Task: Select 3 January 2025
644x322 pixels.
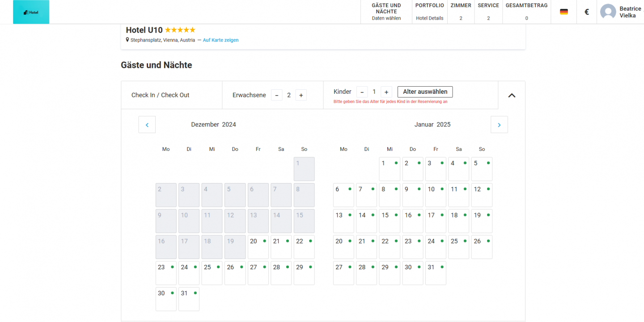Action: tap(436, 169)
